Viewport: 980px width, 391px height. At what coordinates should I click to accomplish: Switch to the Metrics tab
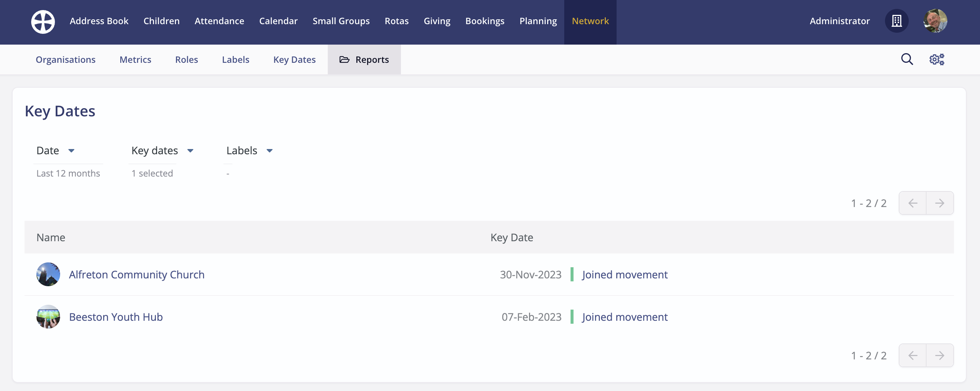coord(135,59)
